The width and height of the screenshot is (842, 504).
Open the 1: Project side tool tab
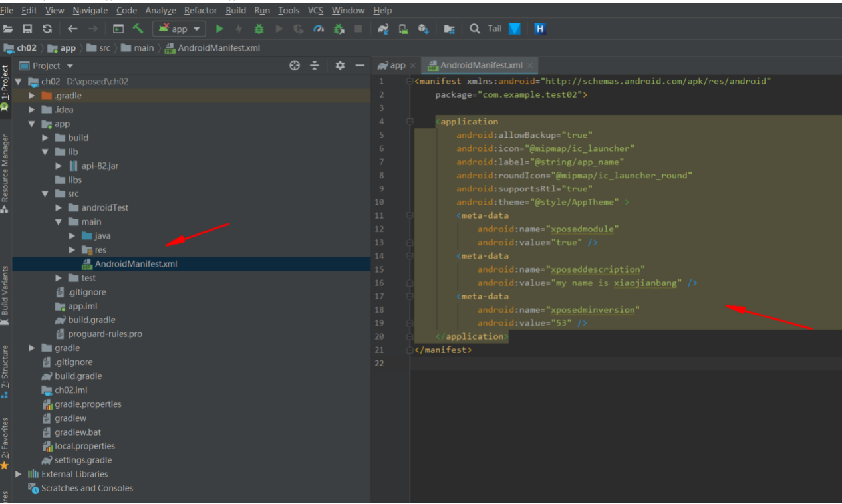click(5, 87)
